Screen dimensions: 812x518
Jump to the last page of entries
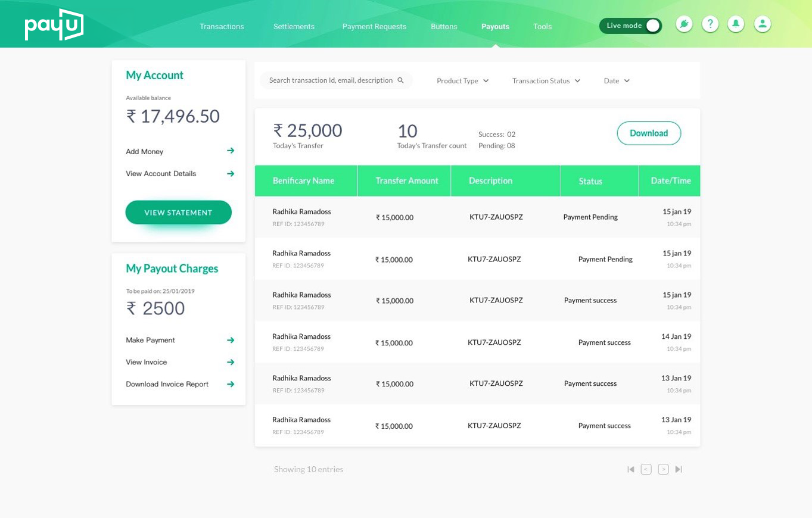(679, 469)
